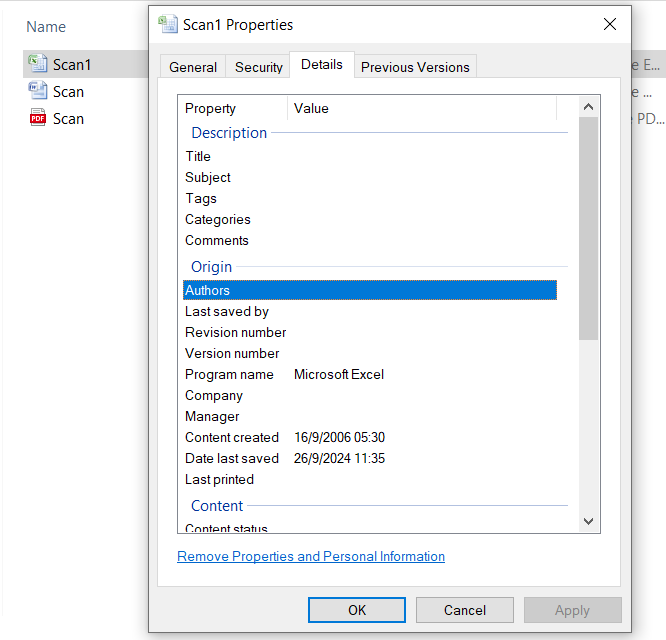Select the Title property row
666x640 pixels.
tap(198, 156)
